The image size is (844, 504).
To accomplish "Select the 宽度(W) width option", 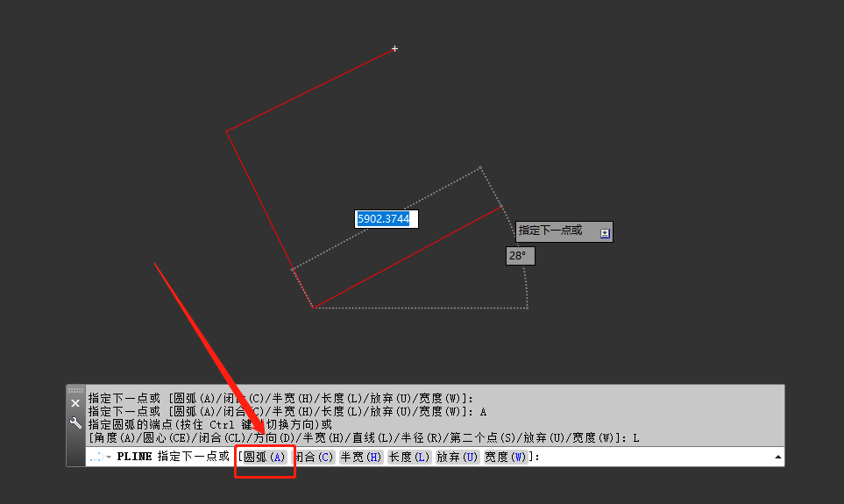I will 505,458.
